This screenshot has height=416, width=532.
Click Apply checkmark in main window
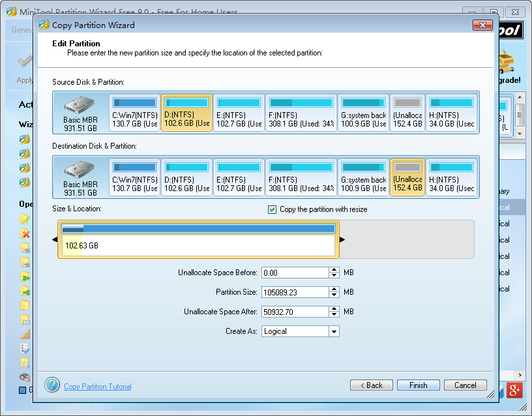[x=25, y=62]
